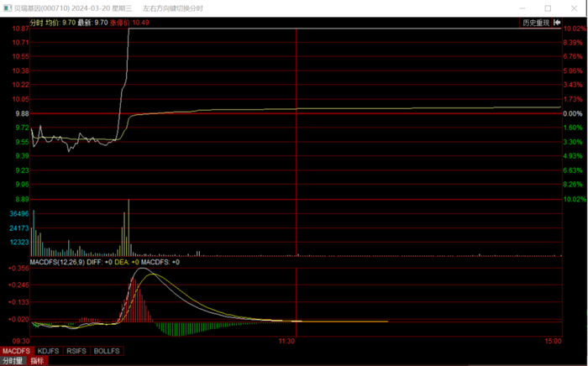588x366 pixels.
Task: Switch to the KDJFS indicator tab
Action: pos(49,351)
